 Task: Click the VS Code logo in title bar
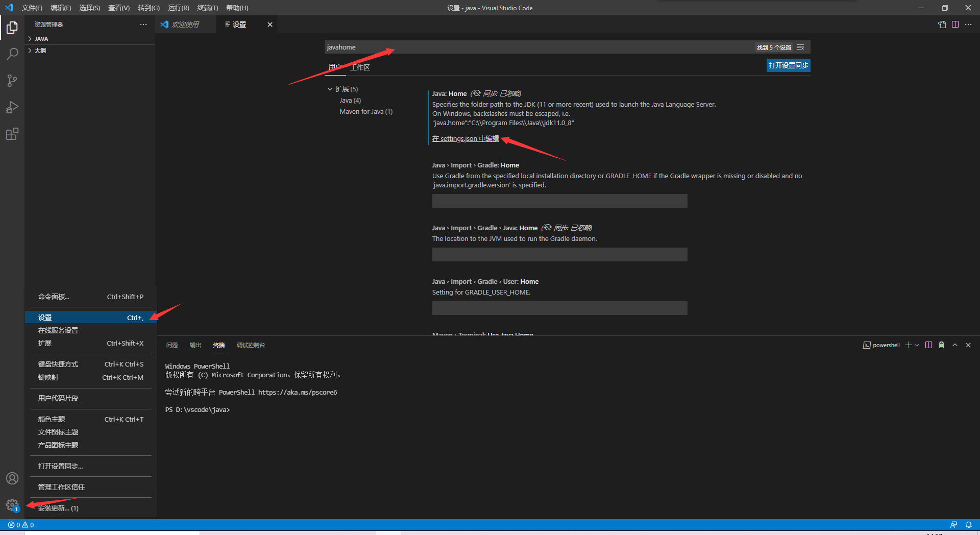(9, 8)
